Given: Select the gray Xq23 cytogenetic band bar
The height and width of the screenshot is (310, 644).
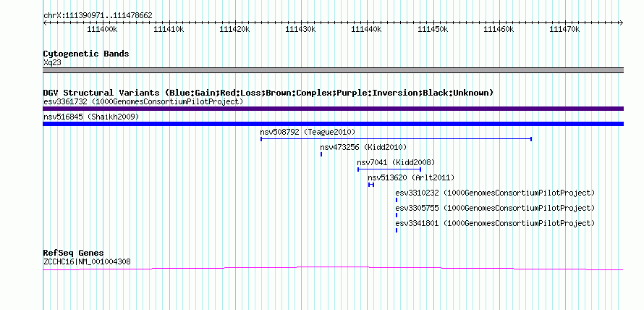Looking at the screenshot, I should [x=333, y=70].
